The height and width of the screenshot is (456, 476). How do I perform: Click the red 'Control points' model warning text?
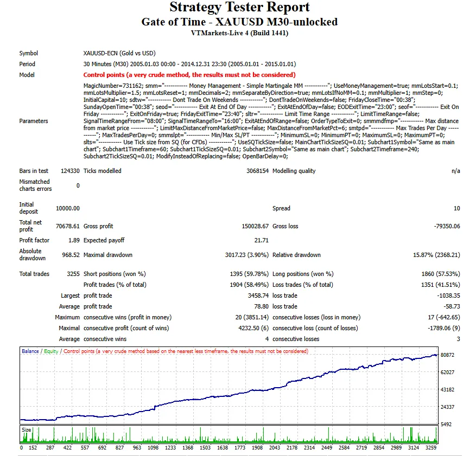(x=189, y=75)
